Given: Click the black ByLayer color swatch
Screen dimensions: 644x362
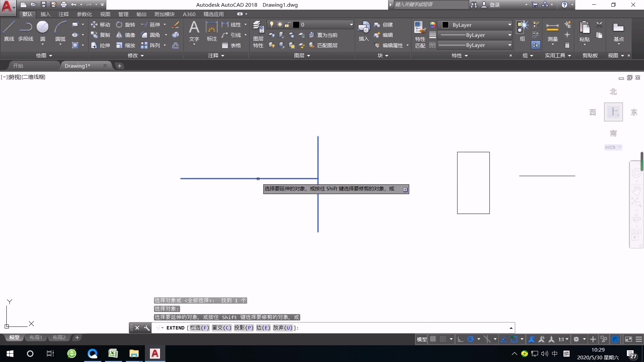Looking at the screenshot, I should point(445,25).
